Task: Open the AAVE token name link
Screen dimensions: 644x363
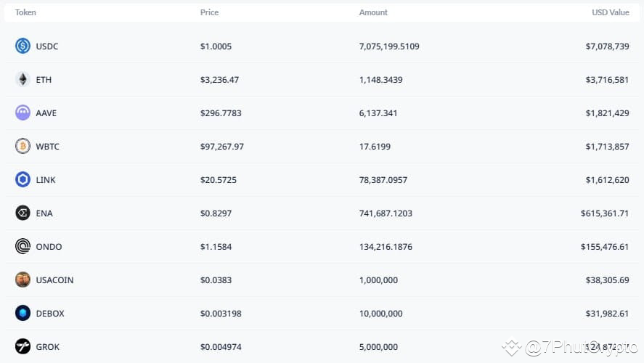Action: (46, 113)
